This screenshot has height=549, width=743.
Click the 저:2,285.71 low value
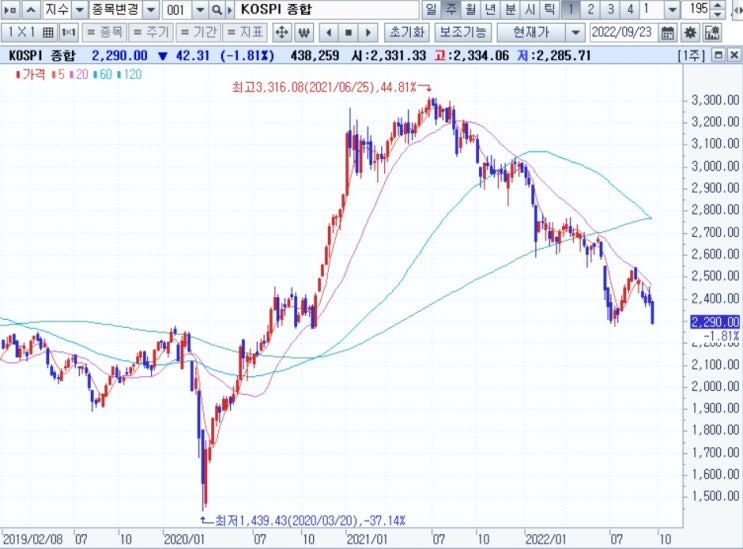pyautogui.click(x=554, y=55)
